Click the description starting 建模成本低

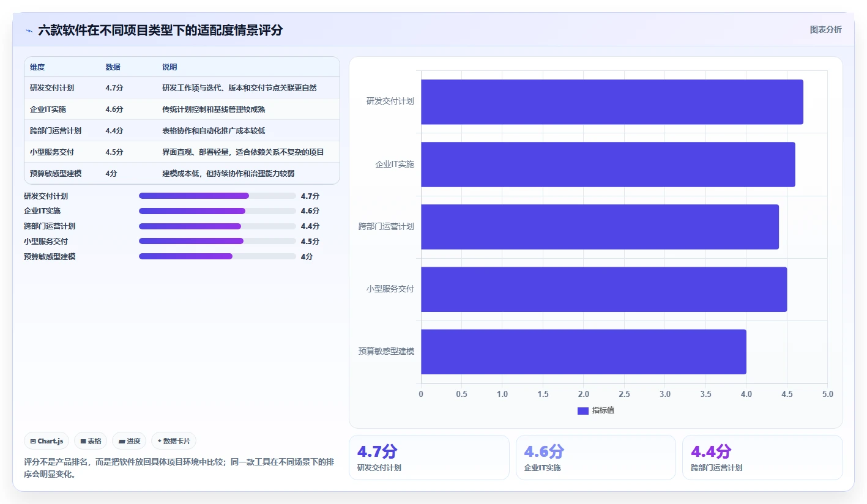tap(228, 174)
